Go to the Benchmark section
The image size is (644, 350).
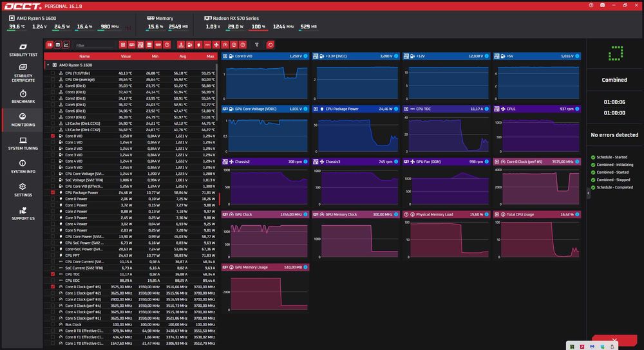23,97
